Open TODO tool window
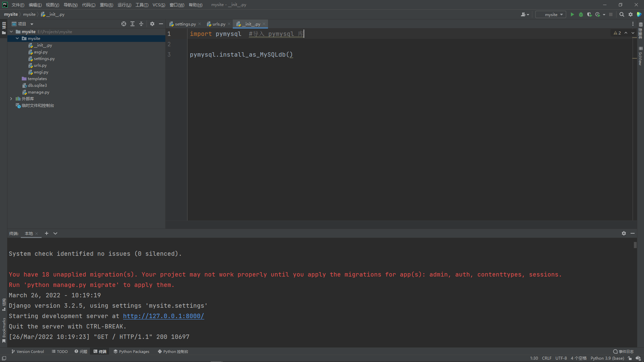The height and width of the screenshot is (362, 644). (x=60, y=351)
